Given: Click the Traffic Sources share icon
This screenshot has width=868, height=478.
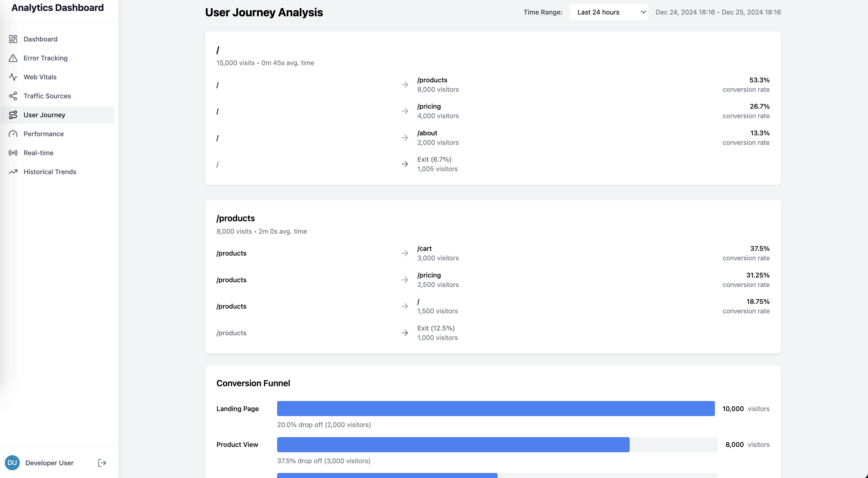Looking at the screenshot, I should click(x=13, y=96).
